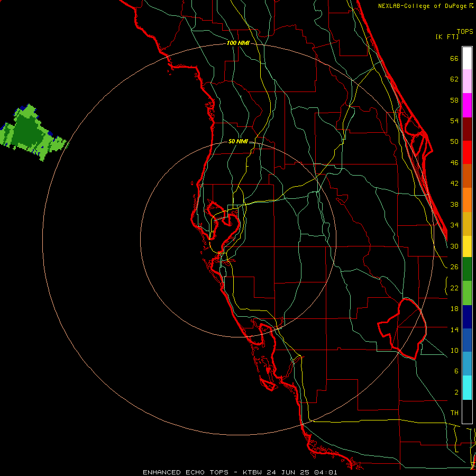
Task: Click the '[K FT]' units label
Action: pos(447,36)
